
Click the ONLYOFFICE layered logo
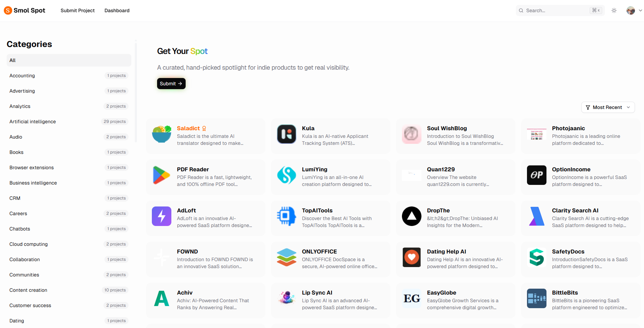[x=287, y=257]
